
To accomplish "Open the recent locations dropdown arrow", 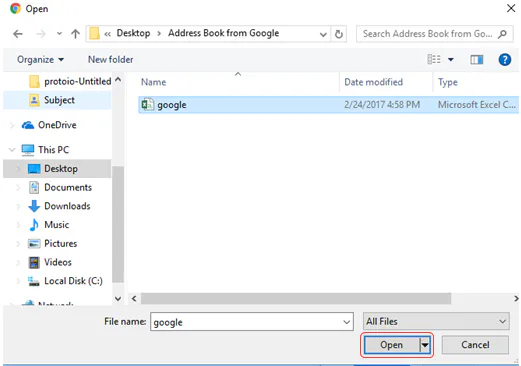I will (x=59, y=34).
